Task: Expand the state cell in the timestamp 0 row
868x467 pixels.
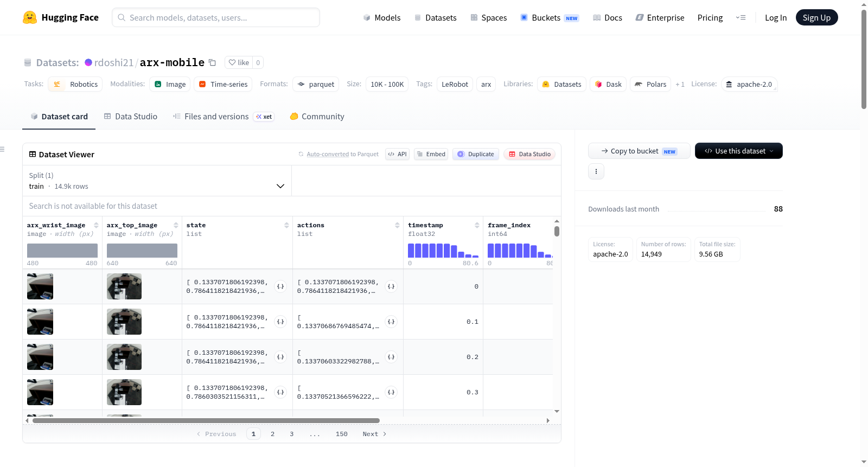Action: tap(280, 286)
